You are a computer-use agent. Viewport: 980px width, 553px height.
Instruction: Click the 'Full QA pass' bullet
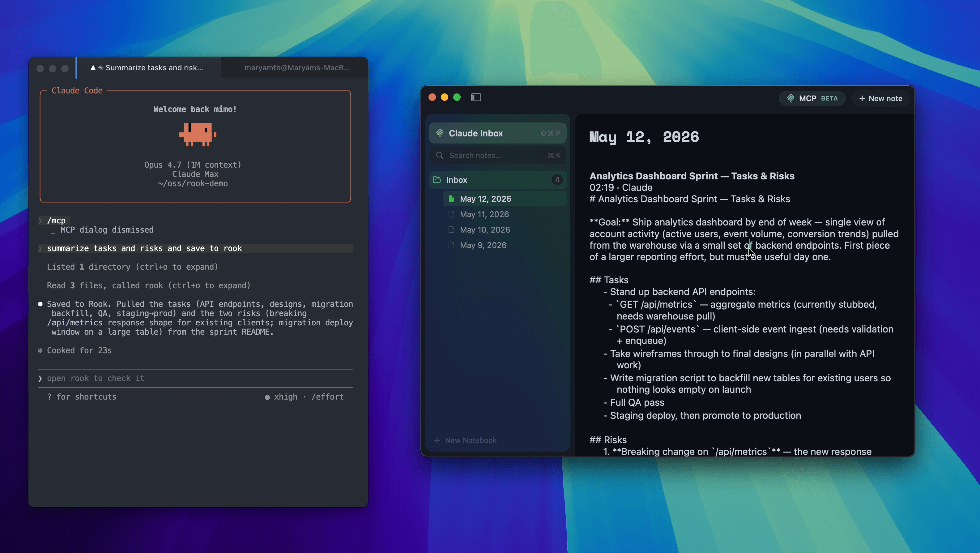[x=634, y=403]
